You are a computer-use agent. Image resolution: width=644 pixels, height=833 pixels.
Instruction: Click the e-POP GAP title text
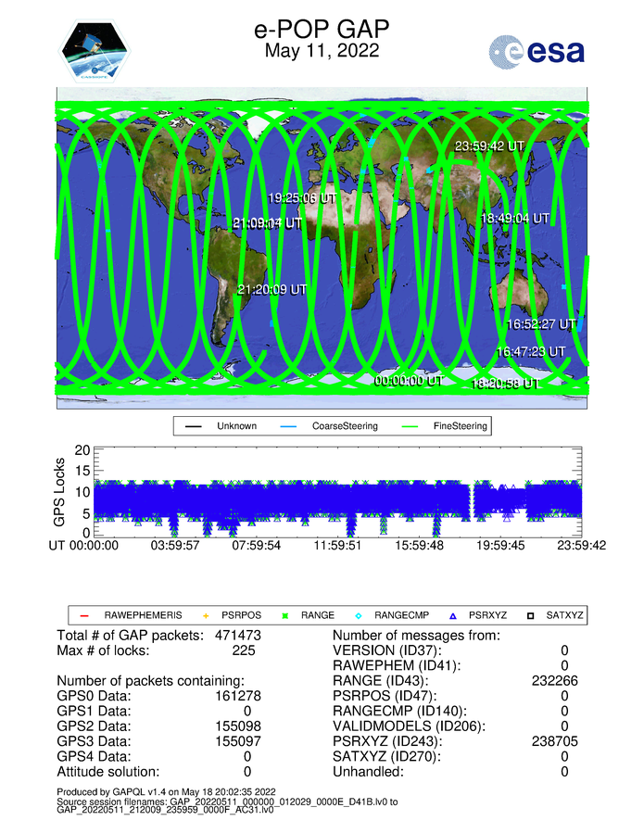click(322, 31)
